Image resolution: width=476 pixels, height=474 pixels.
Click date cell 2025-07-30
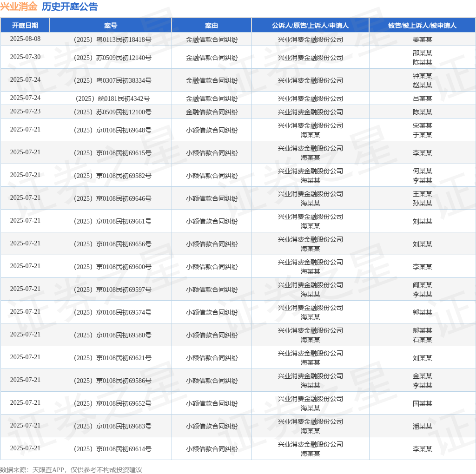(x=25, y=57)
